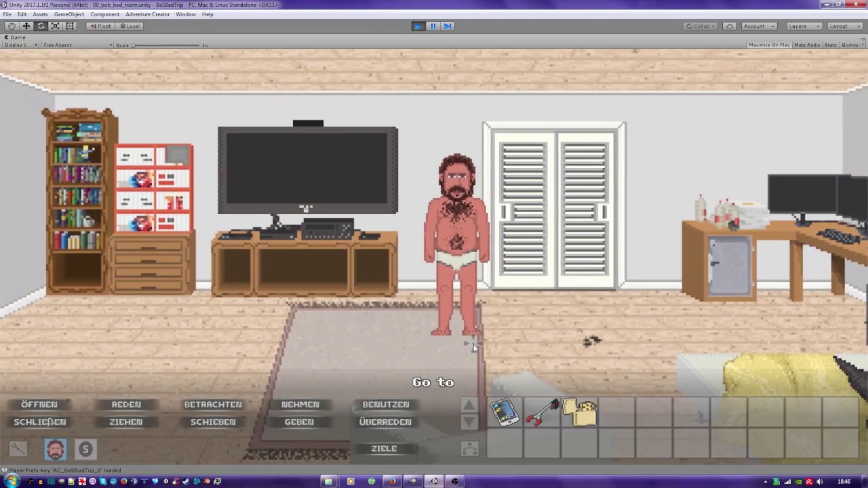Toggle Mute Audio
The image size is (868, 488).
[807, 45]
